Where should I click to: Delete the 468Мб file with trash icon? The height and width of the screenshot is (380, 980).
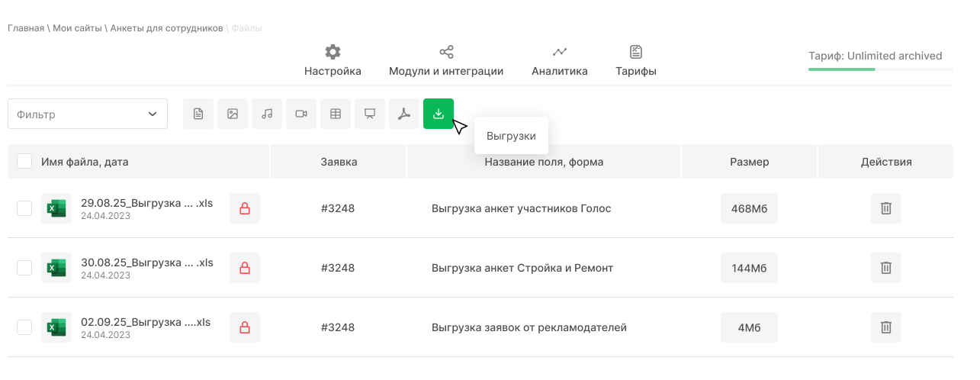coord(885,208)
